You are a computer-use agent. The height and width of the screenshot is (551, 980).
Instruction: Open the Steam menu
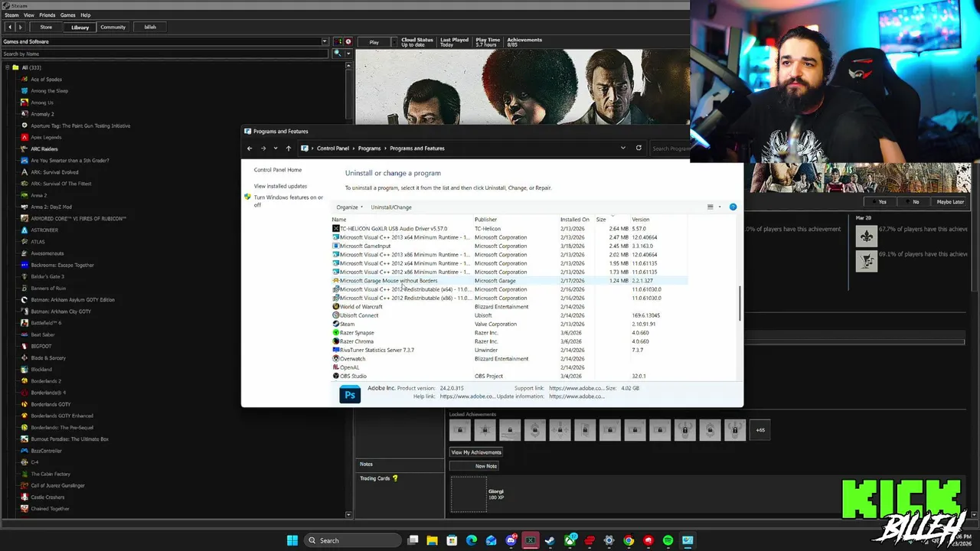[x=11, y=15]
